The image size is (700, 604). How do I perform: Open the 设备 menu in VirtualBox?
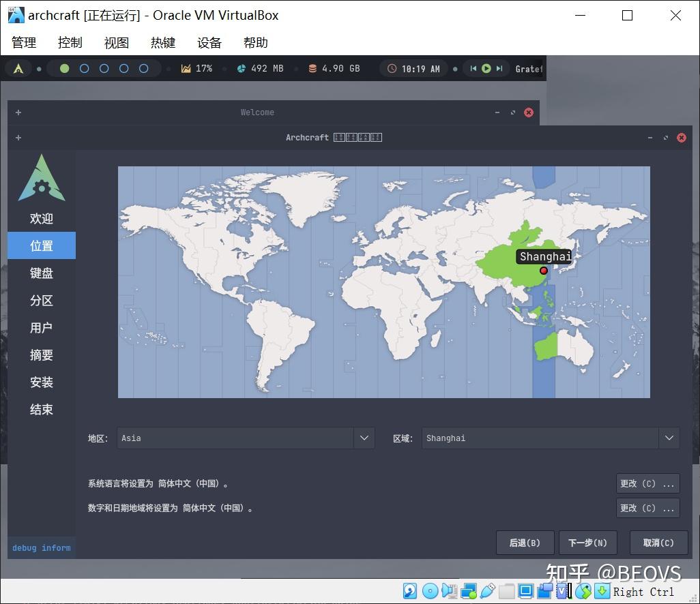(209, 42)
